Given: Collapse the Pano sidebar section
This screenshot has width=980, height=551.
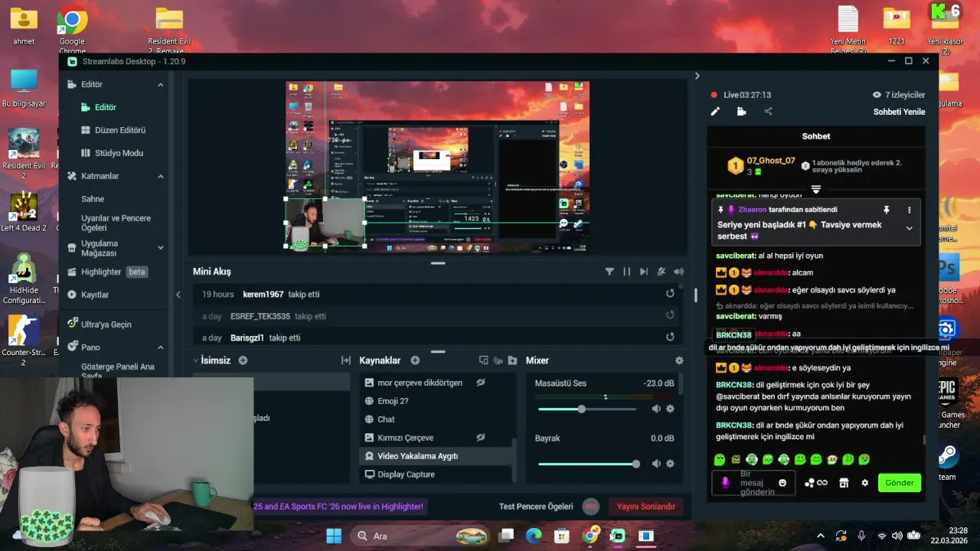Looking at the screenshot, I should (161, 347).
